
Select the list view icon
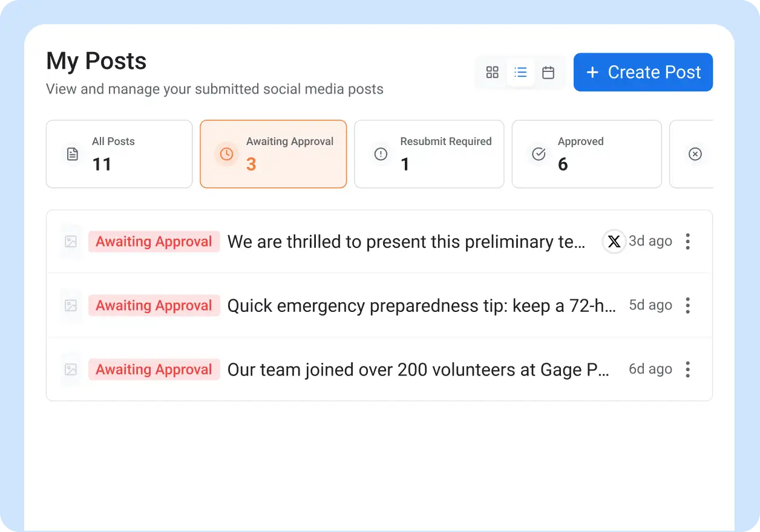coord(520,73)
